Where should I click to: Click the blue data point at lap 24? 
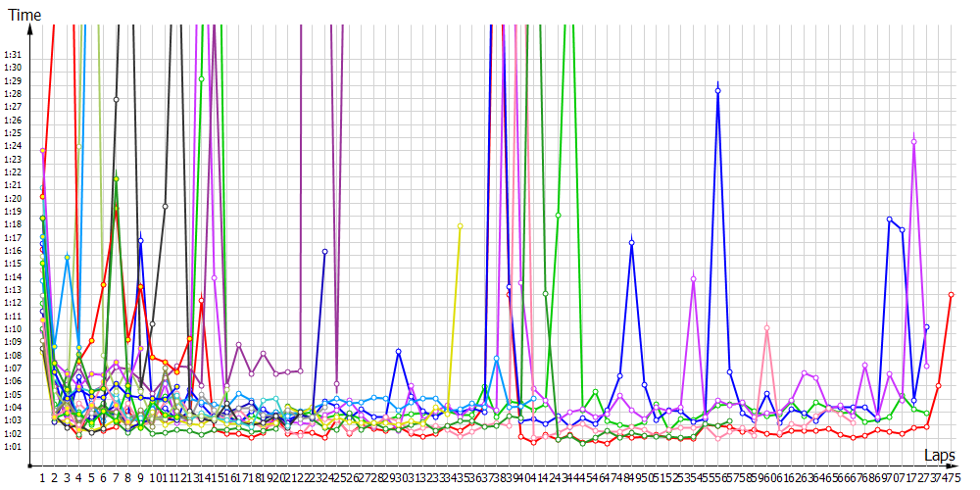pos(324,252)
